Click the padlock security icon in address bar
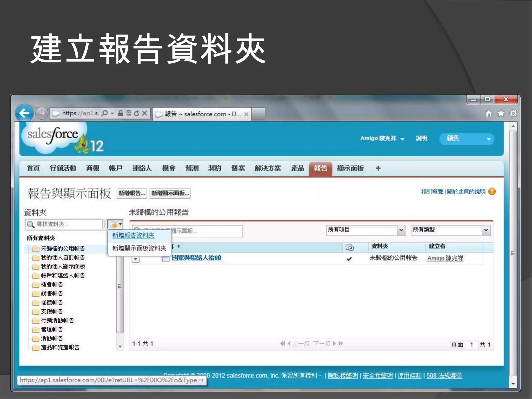The height and width of the screenshot is (399, 532). [x=121, y=113]
